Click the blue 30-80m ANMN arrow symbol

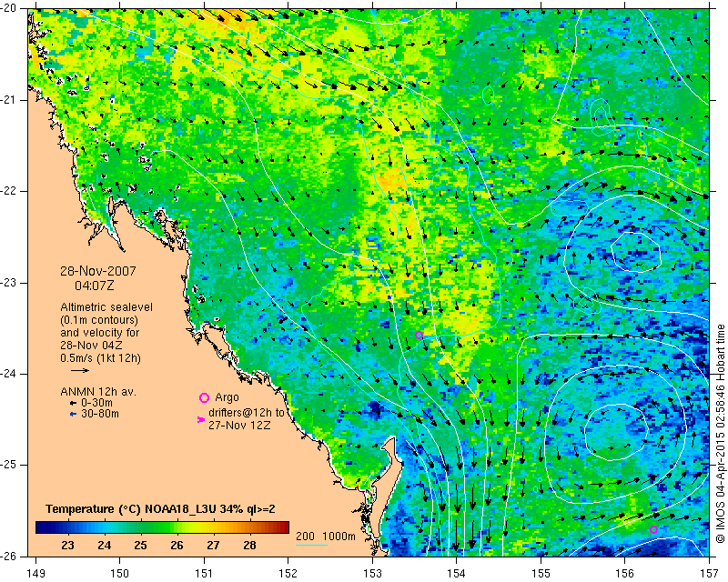(x=73, y=414)
